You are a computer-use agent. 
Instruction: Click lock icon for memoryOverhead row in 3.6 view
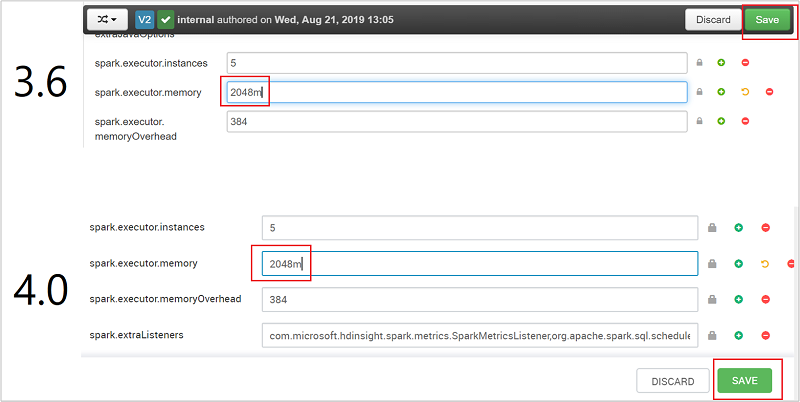699,121
